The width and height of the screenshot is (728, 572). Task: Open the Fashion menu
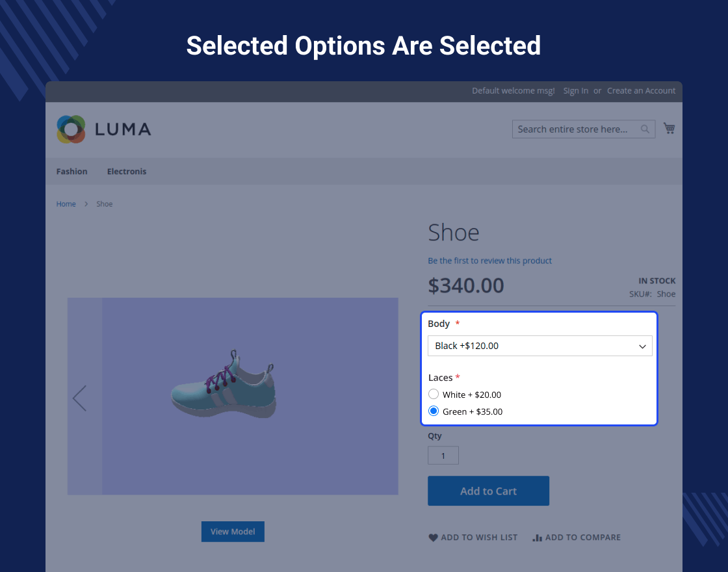point(71,172)
